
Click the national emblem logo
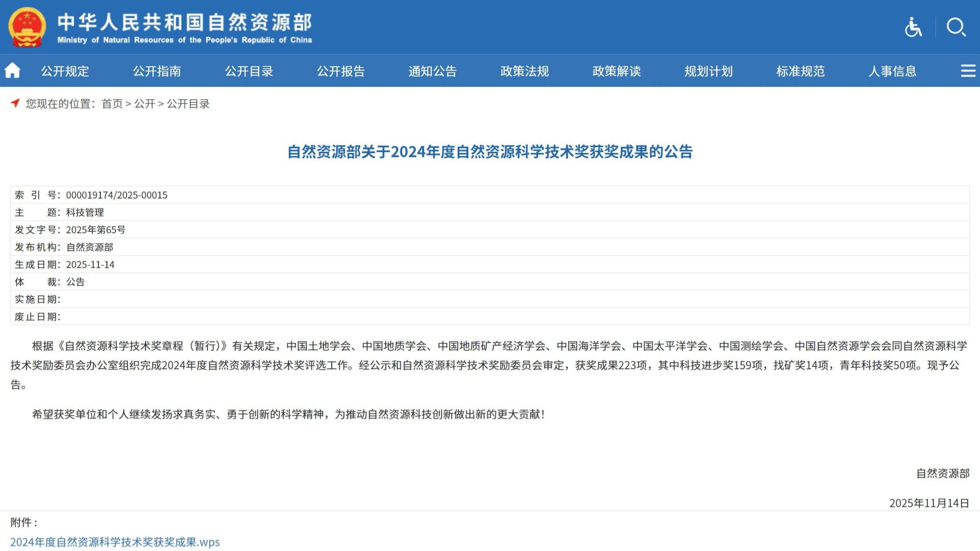[x=27, y=27]
